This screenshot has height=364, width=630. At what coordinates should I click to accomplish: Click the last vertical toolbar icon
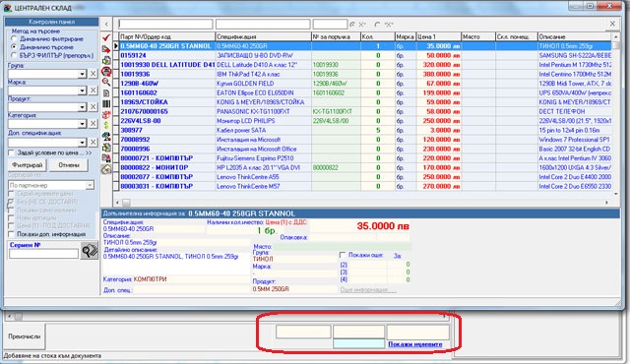pyautogui.click(x=106, y=169)
